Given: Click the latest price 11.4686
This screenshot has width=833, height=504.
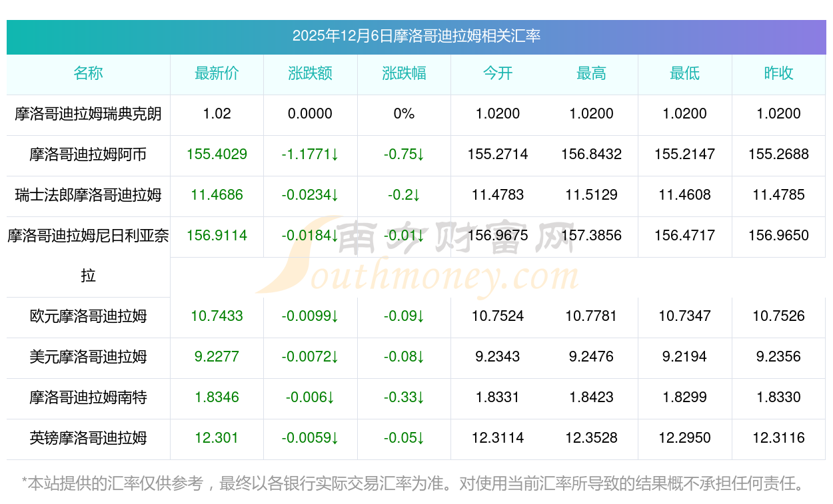Looking at the screenshot, I should [217, 195].
